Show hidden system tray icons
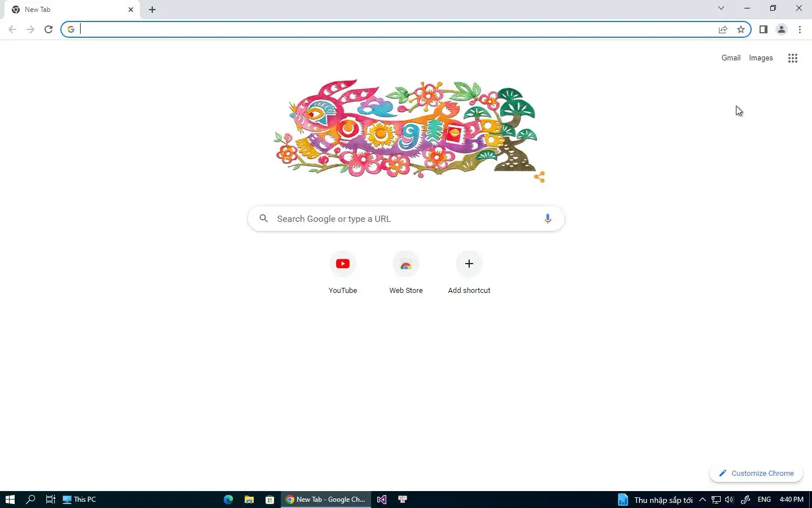The width and height of the screenshot is (812, 508). pos(703,500)
